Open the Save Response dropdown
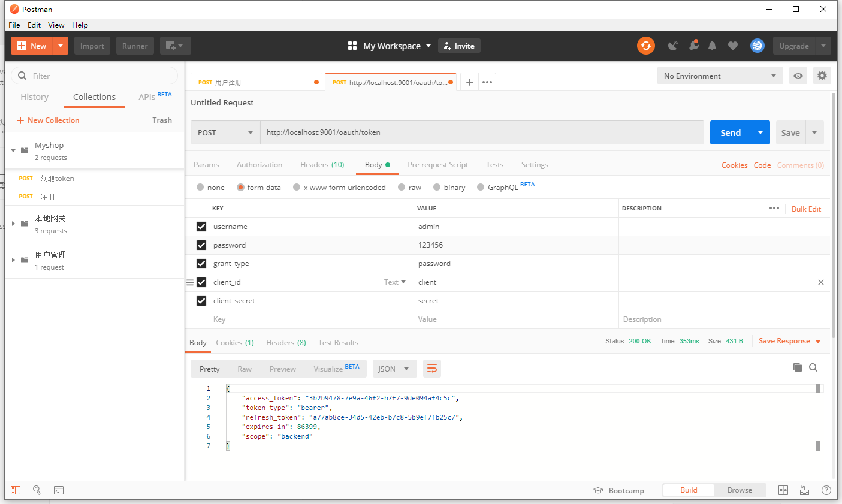 click(789, 341)
